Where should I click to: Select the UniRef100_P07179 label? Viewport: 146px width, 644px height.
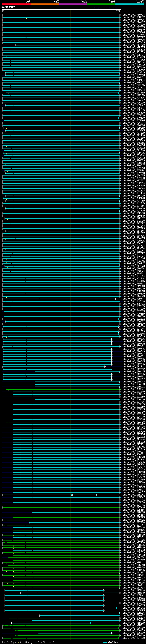[134, 133]
